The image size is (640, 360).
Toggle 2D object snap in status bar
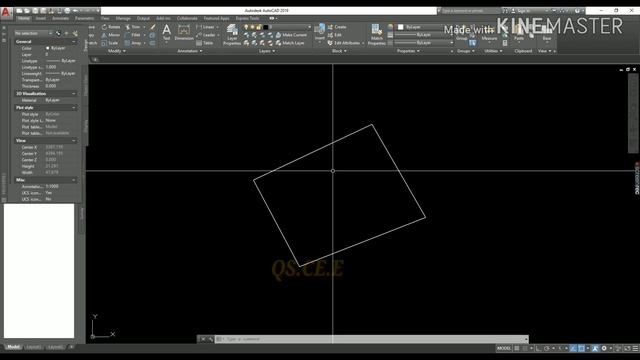(581, 348)
